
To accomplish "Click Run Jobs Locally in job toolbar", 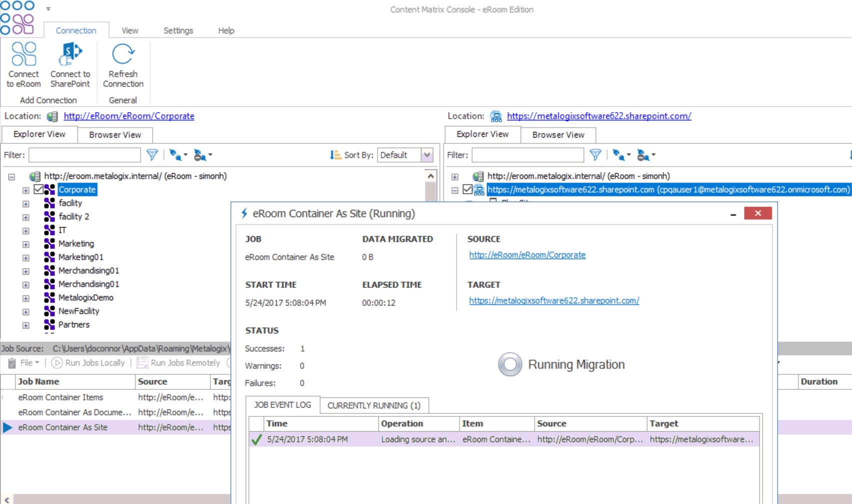I will pos(88,363).
